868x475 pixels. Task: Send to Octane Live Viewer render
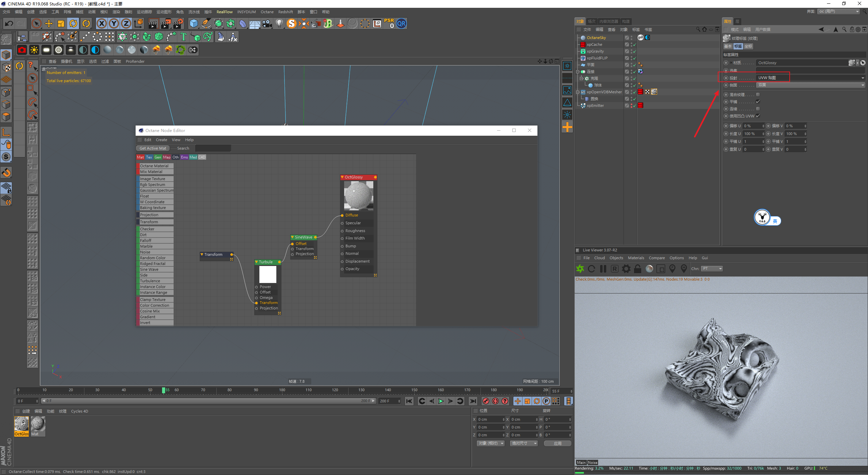[580, 269]
